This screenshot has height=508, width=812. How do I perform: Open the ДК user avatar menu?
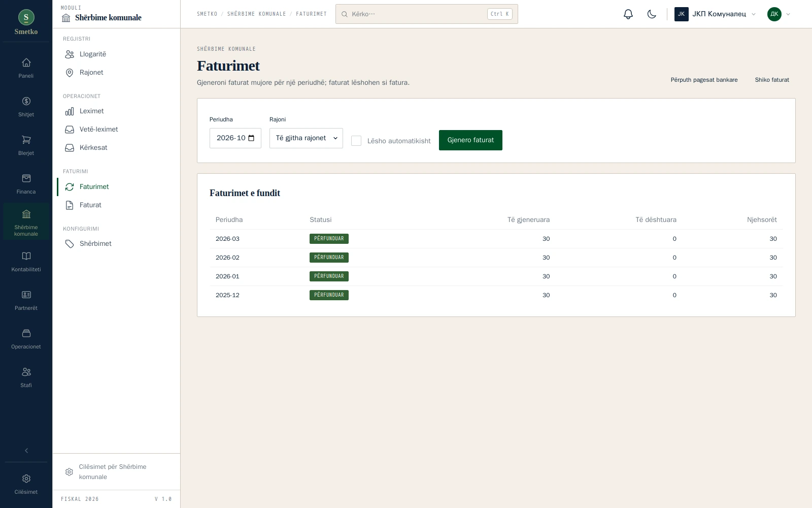(779, 14)
